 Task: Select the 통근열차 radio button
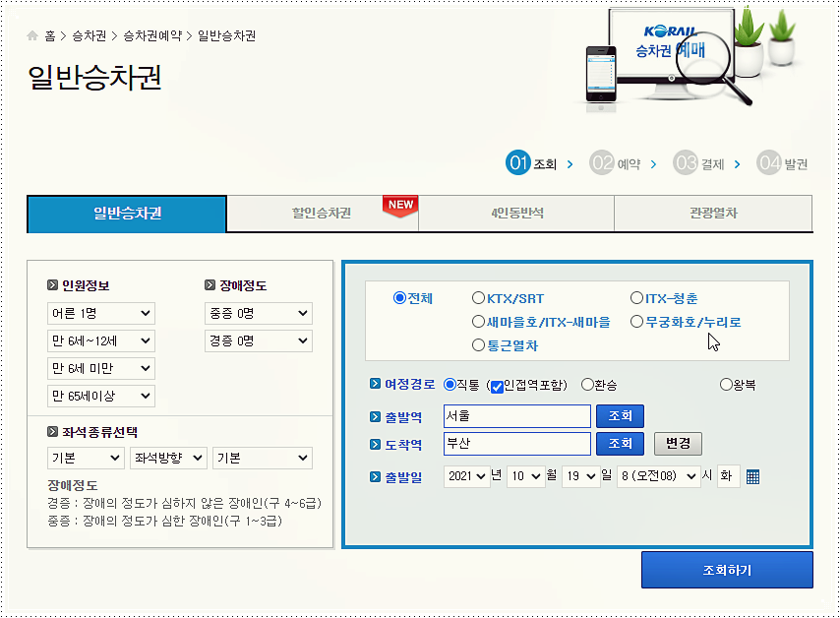click(x=478, y=344)
